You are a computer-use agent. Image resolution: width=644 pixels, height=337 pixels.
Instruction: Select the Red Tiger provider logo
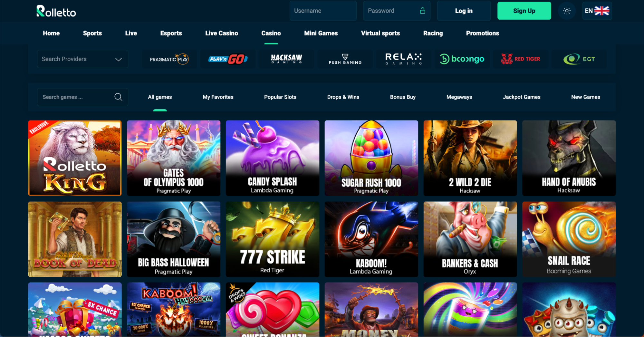coord(521,59)
